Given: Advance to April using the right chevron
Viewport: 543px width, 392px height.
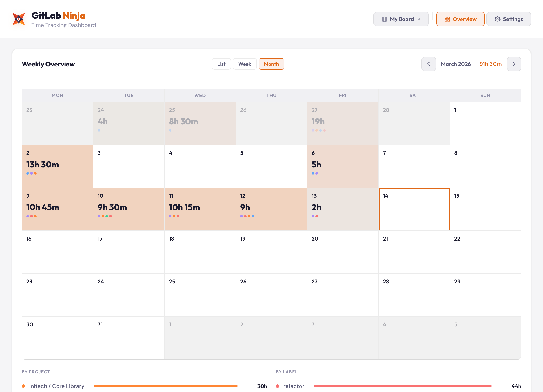Looking at the screenshot, I should click(x=514, y=64).
